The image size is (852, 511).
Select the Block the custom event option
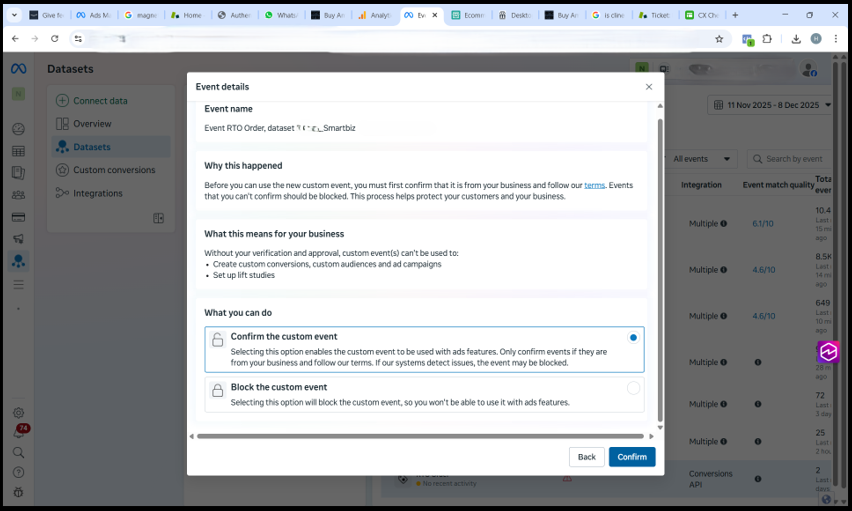(633, 388)
